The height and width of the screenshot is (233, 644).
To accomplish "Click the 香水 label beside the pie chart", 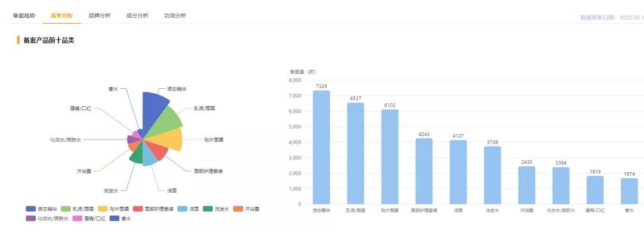I will [113, 89].
